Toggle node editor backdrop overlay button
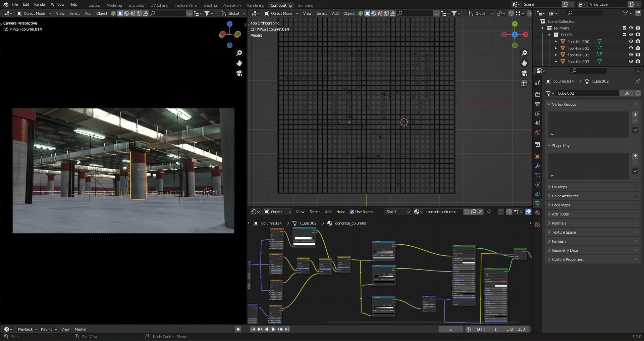Viewport: 644px width, 341px height. (x=528, y=212)
